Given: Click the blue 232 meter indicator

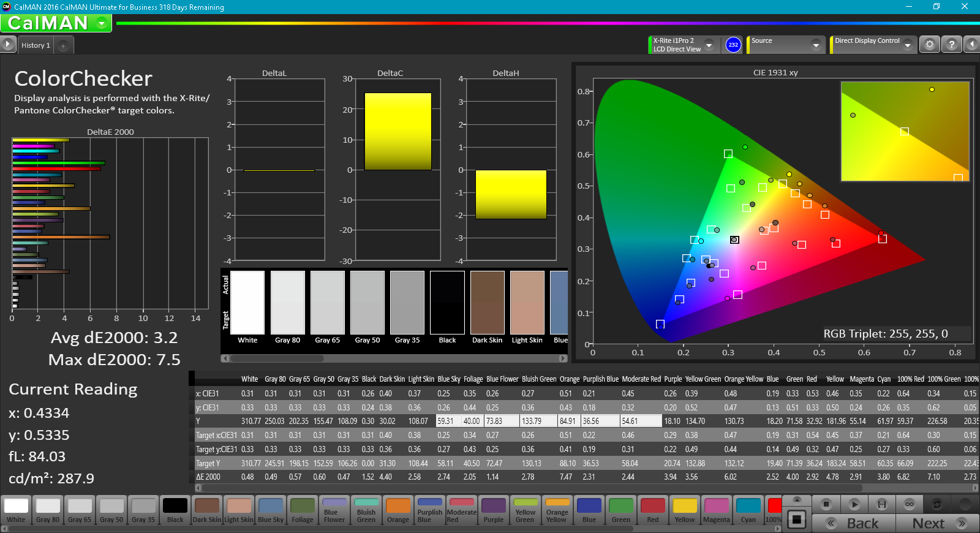Looking at the screenshot, I should [x=733, y=45].
